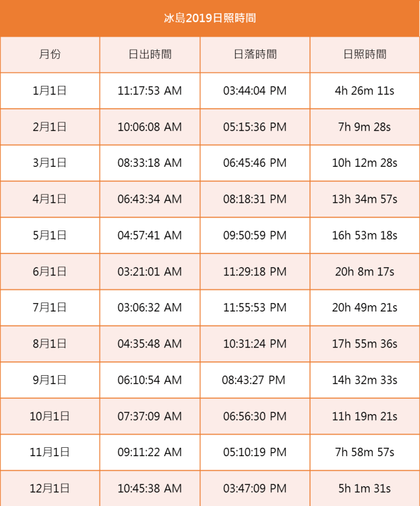Click the table title 冰島2019日照時間

[x=210, y=18]
